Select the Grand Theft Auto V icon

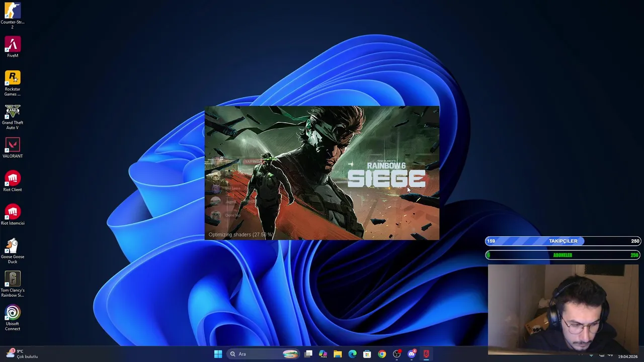coord(13,117)
